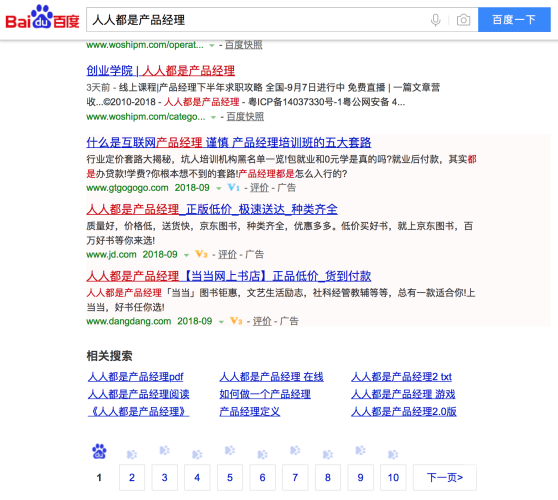Open related search 如何做一个产品经理

265,394
